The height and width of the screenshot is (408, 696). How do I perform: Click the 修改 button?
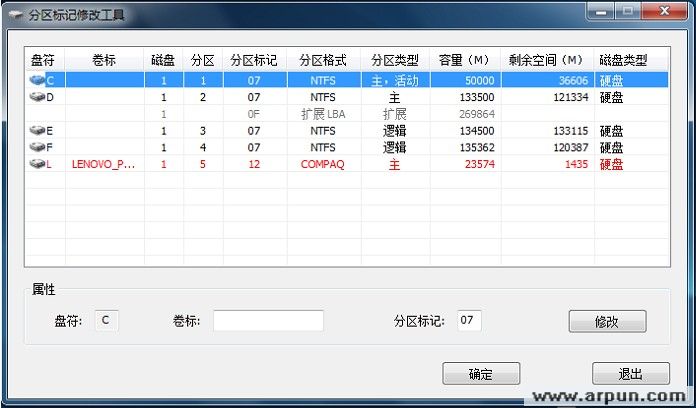click(x=607, y=321)
